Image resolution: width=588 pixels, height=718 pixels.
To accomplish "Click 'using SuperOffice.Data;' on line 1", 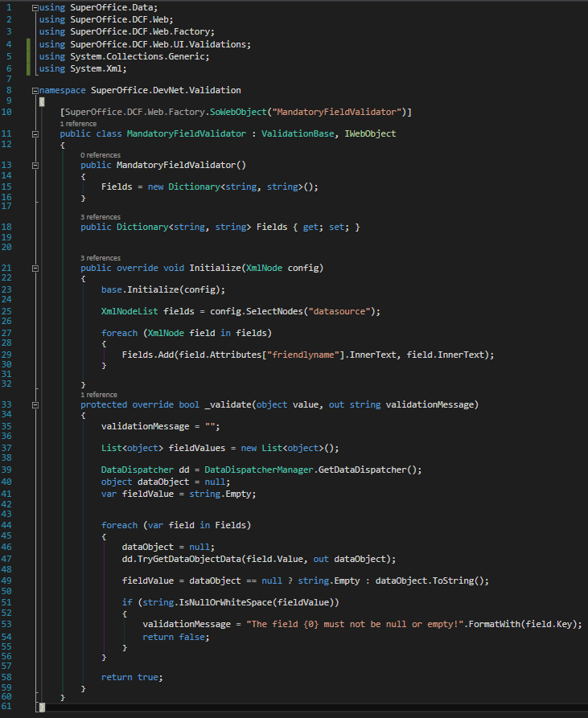I will click(x=98, y=8).
